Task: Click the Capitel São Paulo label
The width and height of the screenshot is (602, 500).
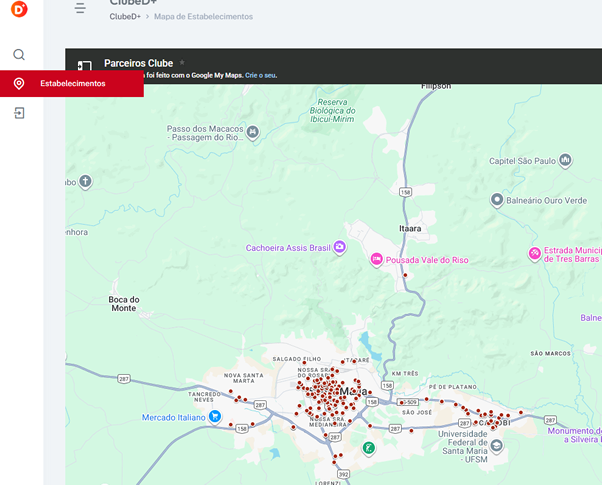Action: 522,161
